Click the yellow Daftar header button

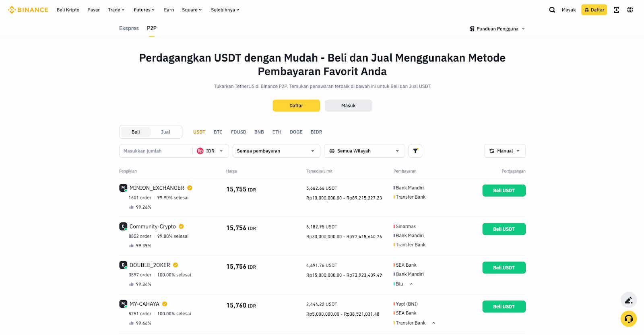[594, 10]
